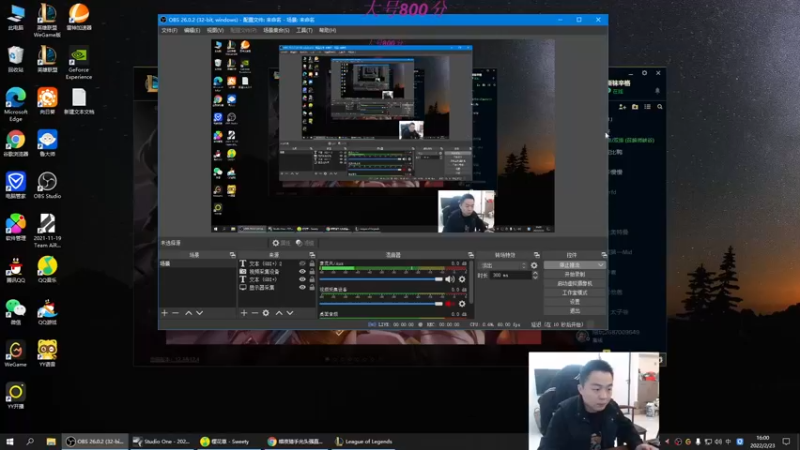
Task: Click the search icon in the background chat window
Action: click(660, 107)
